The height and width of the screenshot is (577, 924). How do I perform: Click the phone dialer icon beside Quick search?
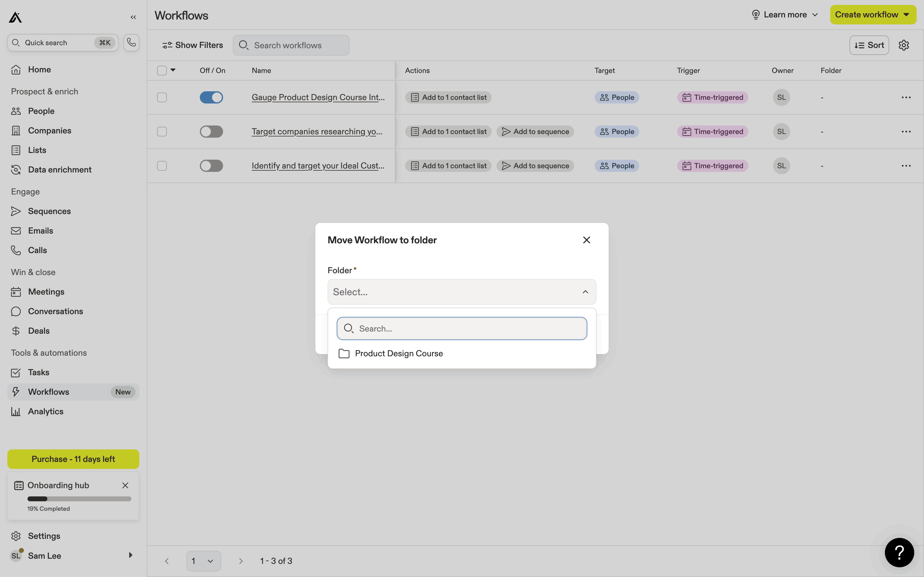[x=131, y=42]
